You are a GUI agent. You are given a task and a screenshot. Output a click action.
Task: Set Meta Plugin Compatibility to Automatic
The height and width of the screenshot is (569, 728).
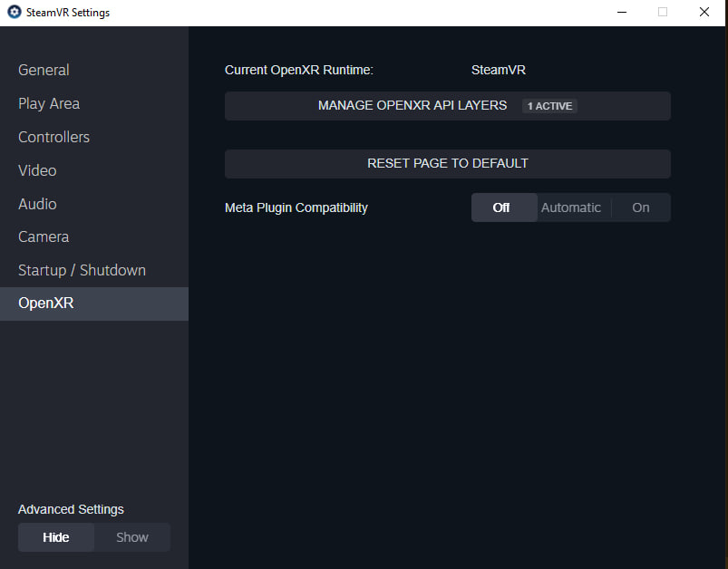571,207
